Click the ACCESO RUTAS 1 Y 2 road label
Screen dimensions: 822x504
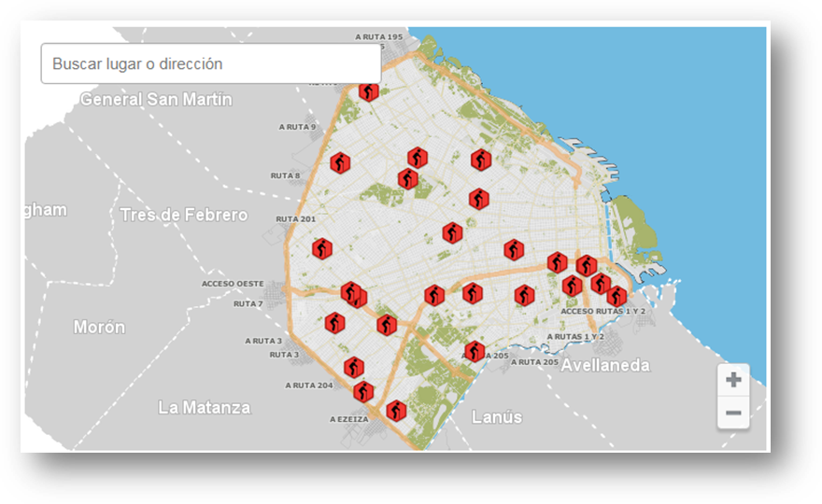tap(602, 311)
